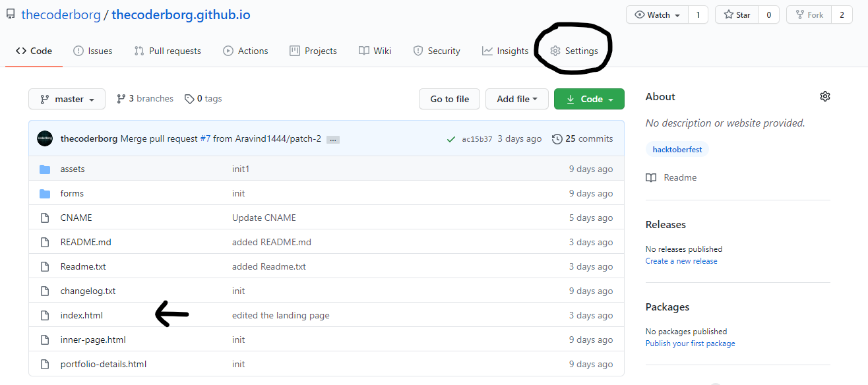Click the repository book icon beside thecoderborg
This screenshot has width=868, height=385.
(x=10, y=15)
